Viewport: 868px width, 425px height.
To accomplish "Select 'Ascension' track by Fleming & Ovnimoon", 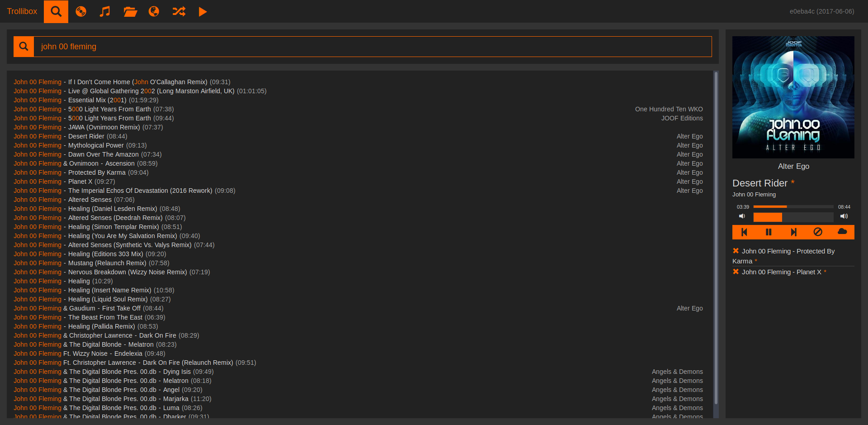I will [x=120, y=163].
